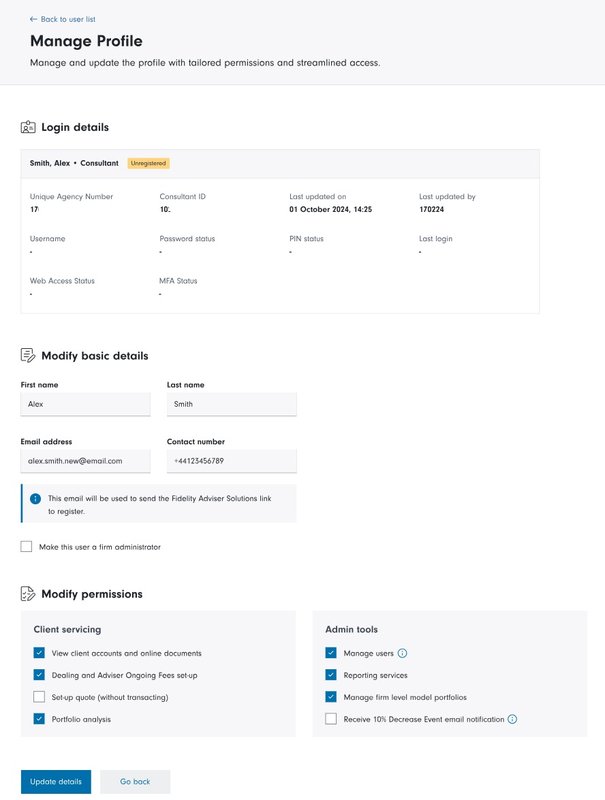This screenshot has width=605, height=800.
Task: Click the back arrow icon at top
Action: coord(34,19)
